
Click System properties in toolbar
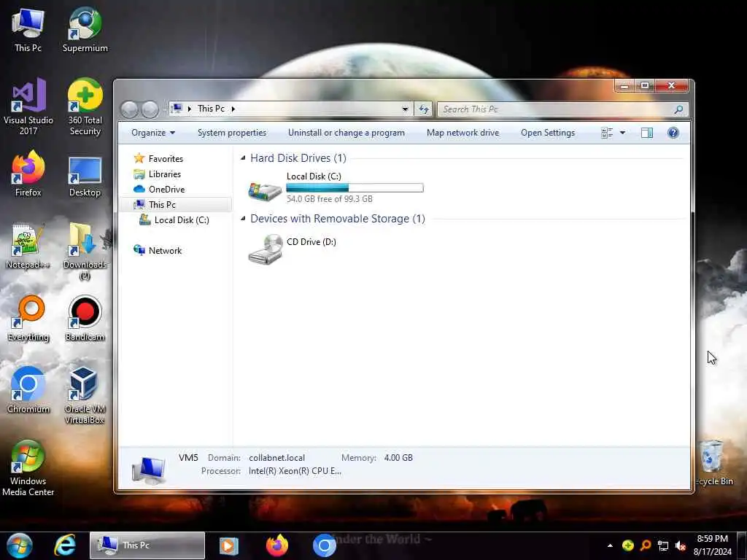[x=232, y=133]
